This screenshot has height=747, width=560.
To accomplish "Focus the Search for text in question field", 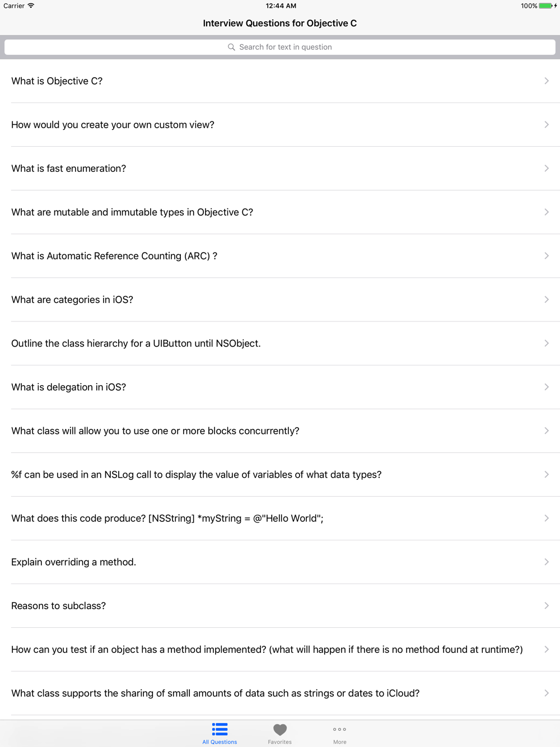I will pos(280,47).
